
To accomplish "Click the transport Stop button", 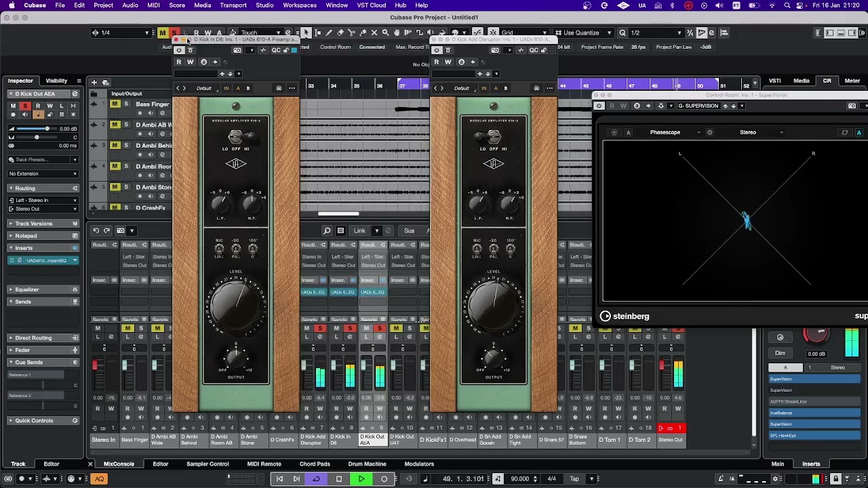I will tap(339, 479).
